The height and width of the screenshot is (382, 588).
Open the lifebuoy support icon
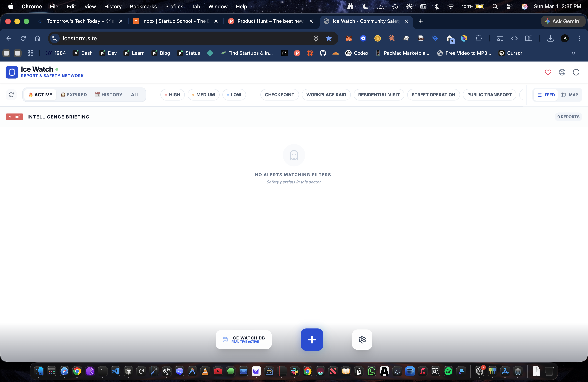pyautogui.click(x=562, y=72)
